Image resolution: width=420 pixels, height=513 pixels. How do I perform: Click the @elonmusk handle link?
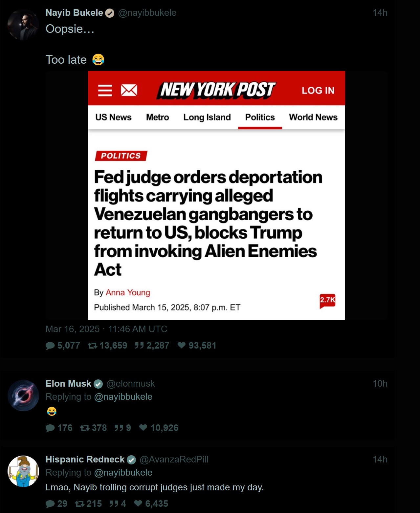pyautogui.click(x=130, y=384)
